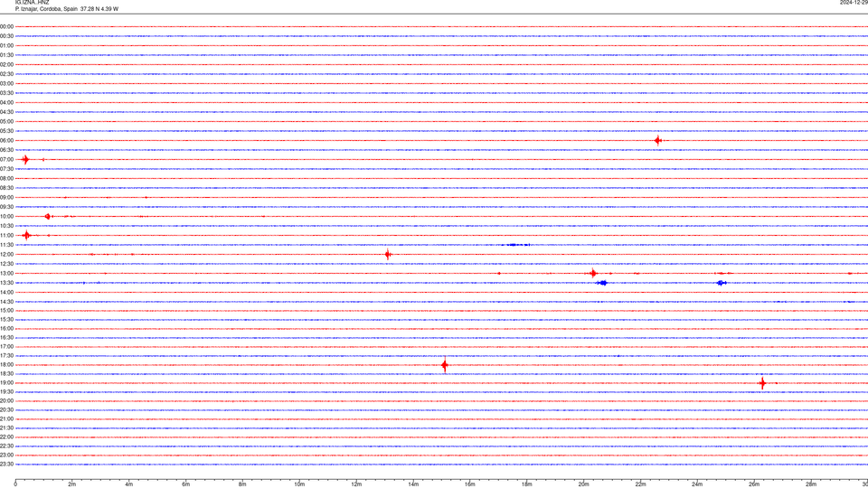Select the 10:00 row label
The width and height of the screenshot is (868, 488).
tap(6, 216)
